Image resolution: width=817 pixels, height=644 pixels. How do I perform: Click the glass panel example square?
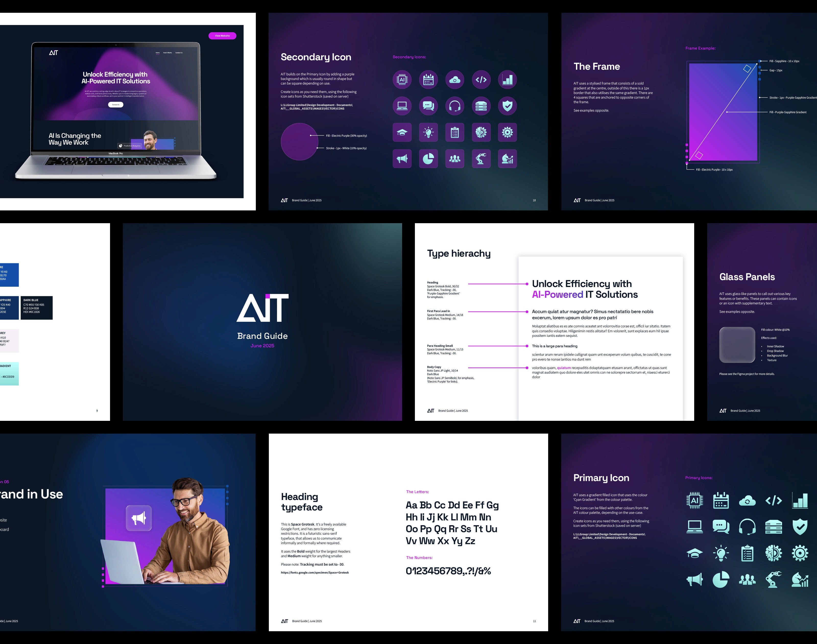[x=737, y=345]
